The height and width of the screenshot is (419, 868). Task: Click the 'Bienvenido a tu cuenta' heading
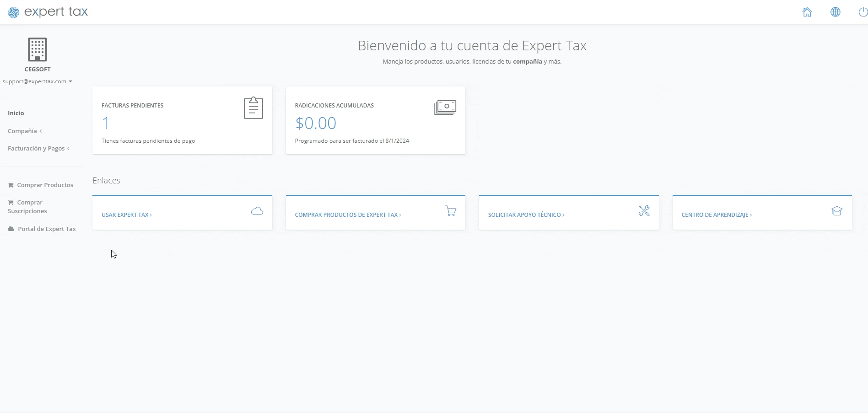(472, 46)
